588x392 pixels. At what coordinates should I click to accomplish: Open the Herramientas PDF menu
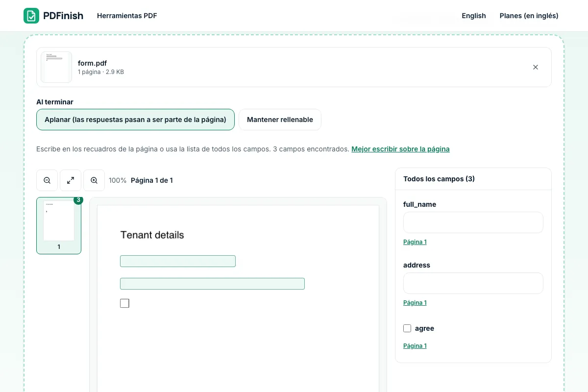127,16
